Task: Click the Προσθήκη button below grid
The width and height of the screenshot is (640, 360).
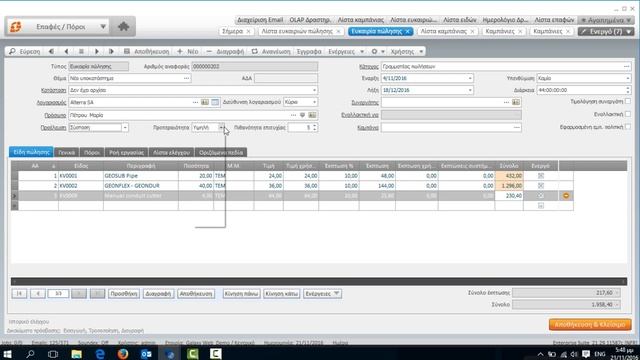Action: click(x=124, y=293)
